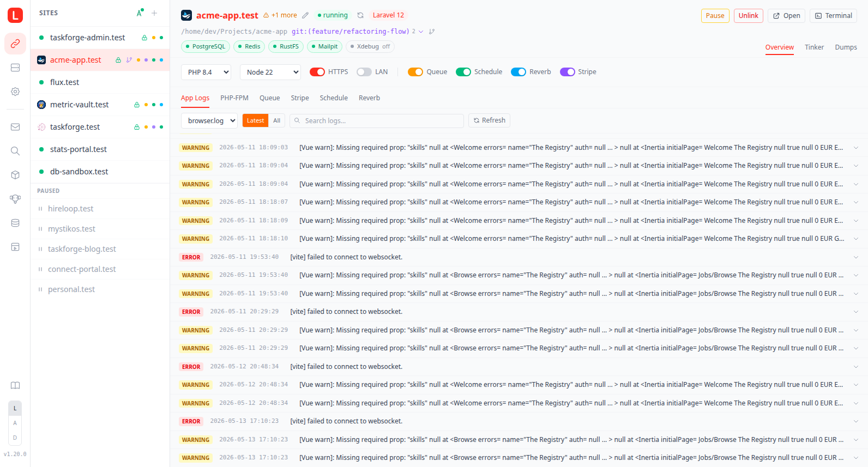Expand the 17:10:23 error log entry
Screen dimensions: 868x467
pos(856,421)
